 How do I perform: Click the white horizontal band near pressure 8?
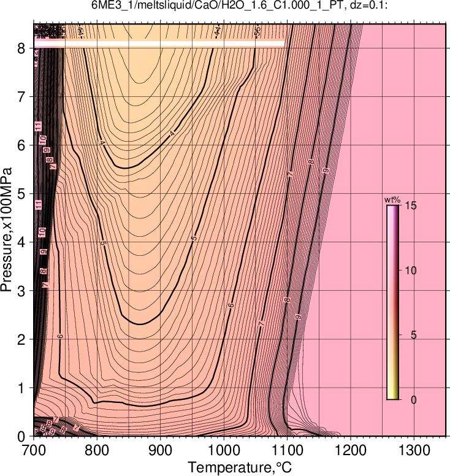pyautogui.click(x=159, y=44)
